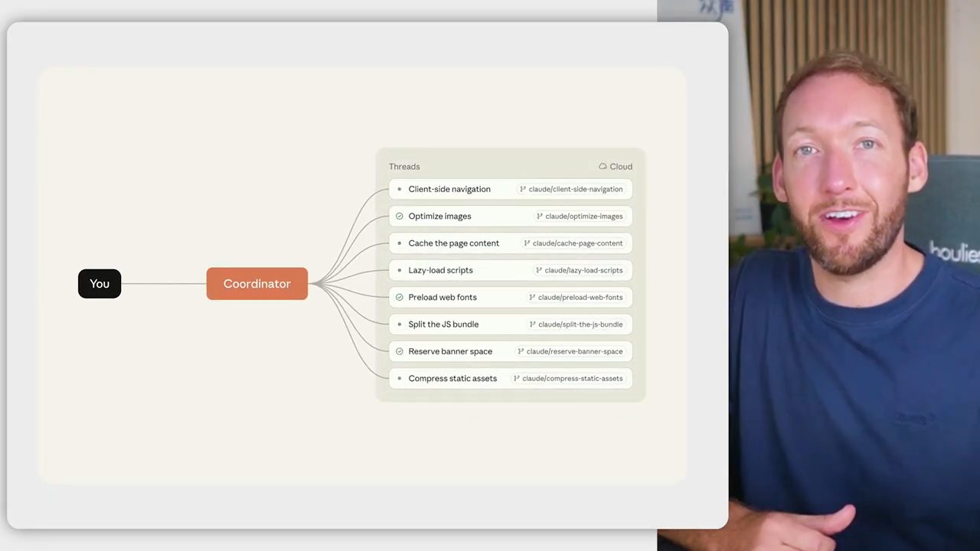Click the "Cloud" label text
The image size is (980, 551).
621,166
